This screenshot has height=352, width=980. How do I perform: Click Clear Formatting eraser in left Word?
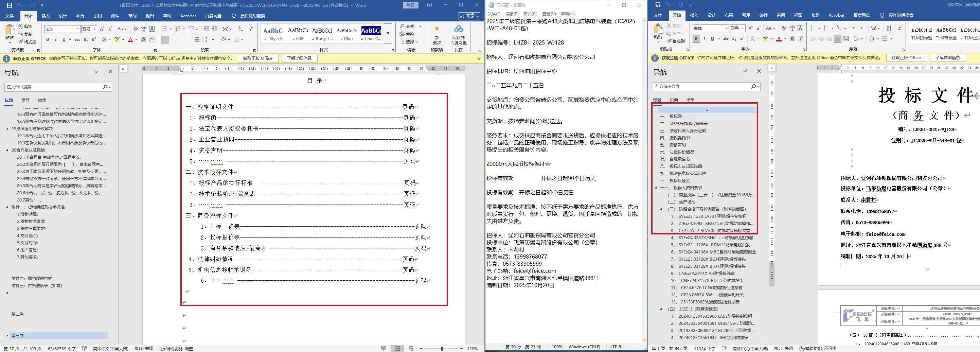[136, 29]
